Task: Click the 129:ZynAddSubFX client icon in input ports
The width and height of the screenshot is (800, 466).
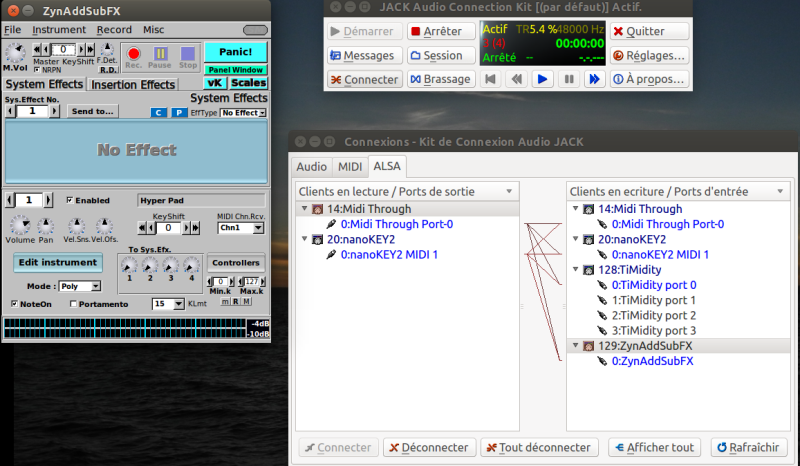Action: [x=588, y=346]
